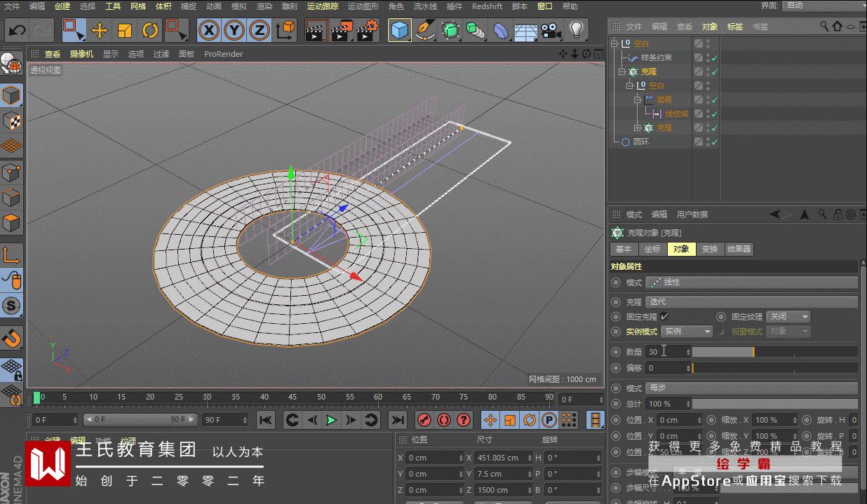Open the 运动图形 menu
The height and width of the screenshot is (504, 867).
click(363, 6)
